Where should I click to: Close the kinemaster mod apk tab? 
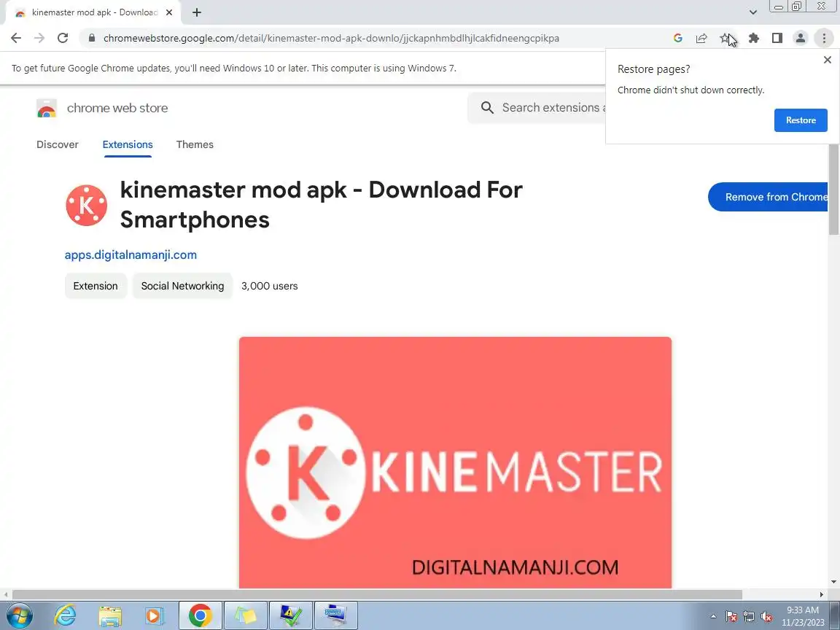coord(169,12)
